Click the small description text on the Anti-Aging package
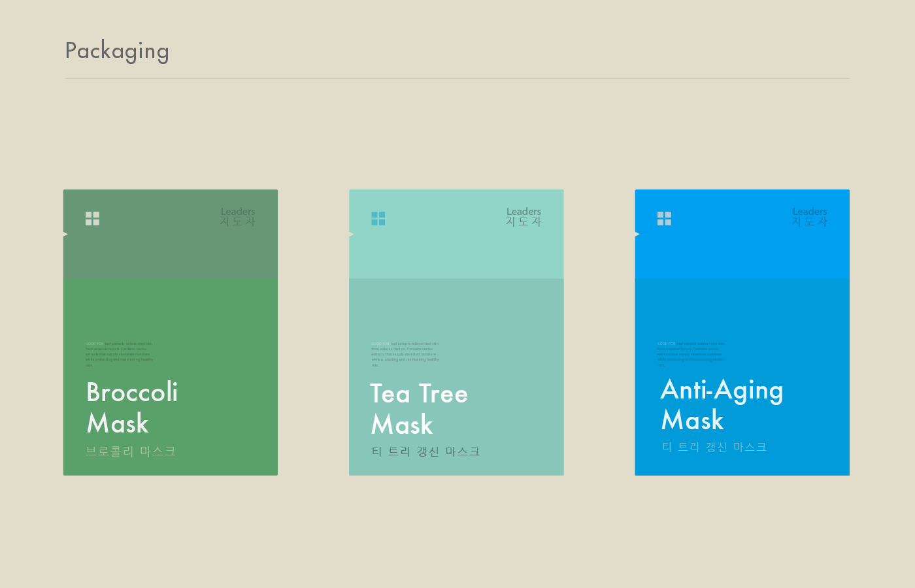 (x=691, y=353)
